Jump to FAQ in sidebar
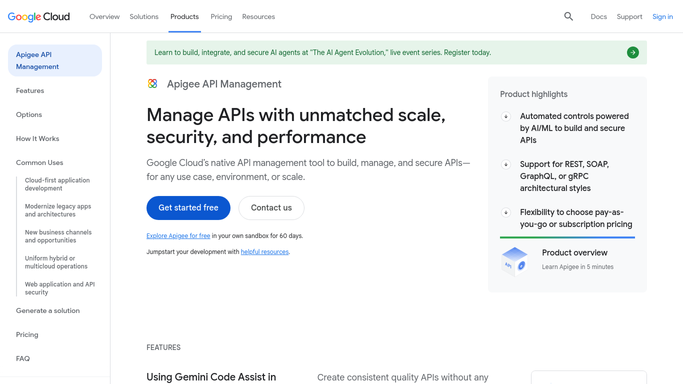 23,358
